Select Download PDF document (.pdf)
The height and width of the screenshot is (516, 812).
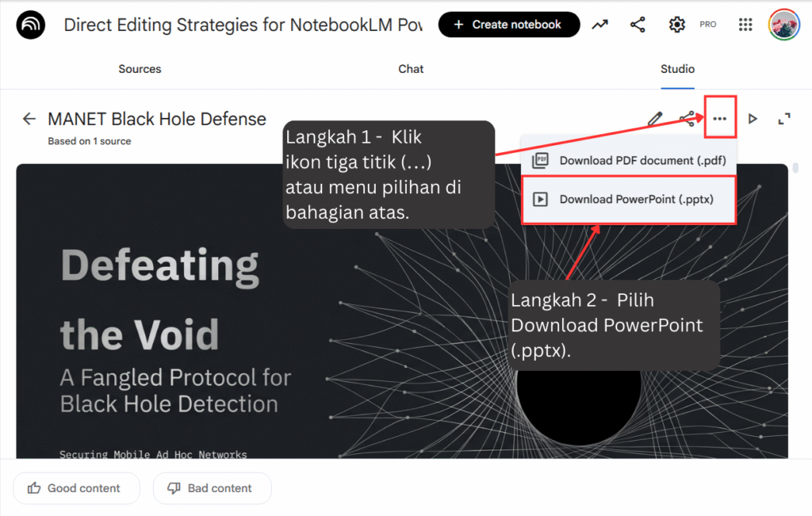pos(629,160)
